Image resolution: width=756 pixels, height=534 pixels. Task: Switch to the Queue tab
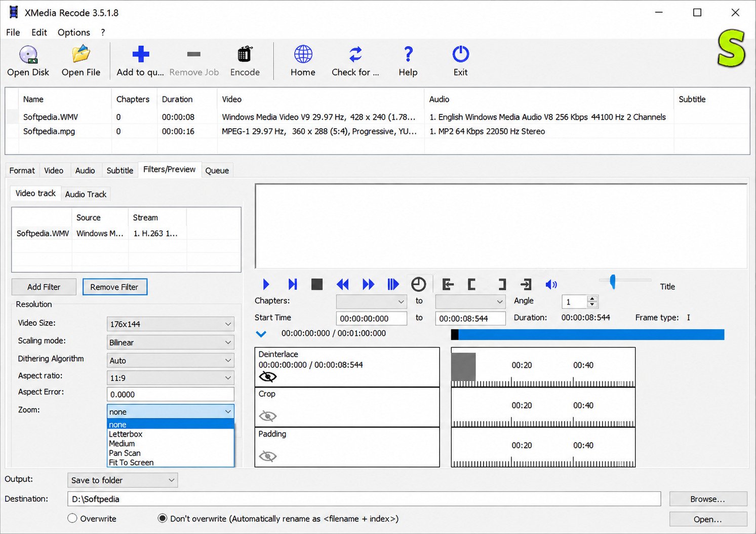click(217, 170)
